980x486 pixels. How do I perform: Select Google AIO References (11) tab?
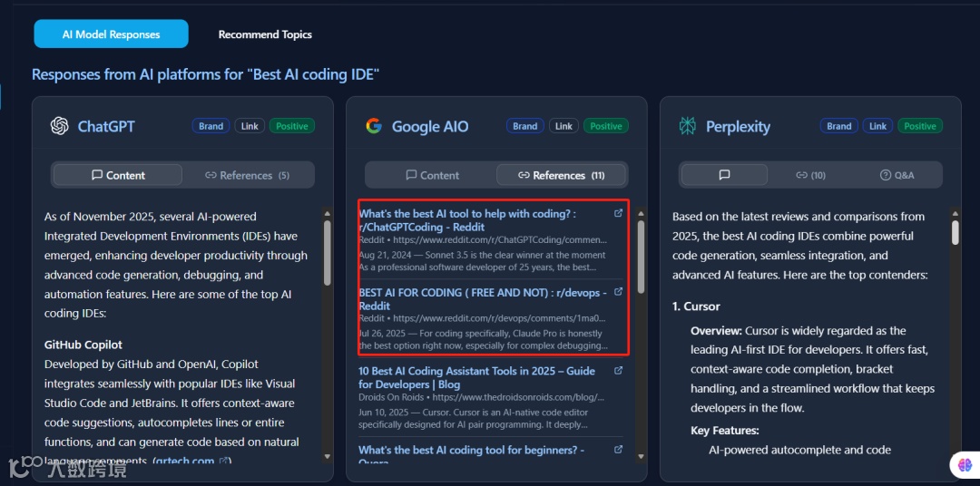(562, 175)
